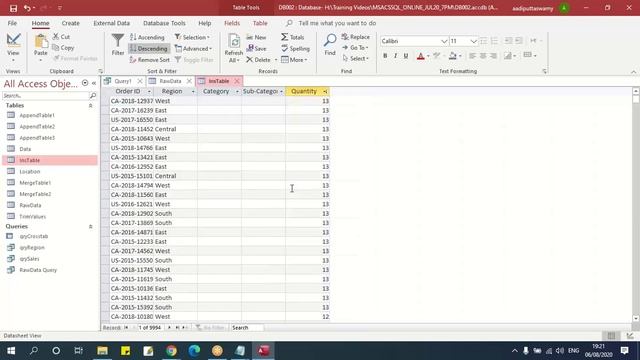
Task: Open the Find dialog
Action: [330, 45]
